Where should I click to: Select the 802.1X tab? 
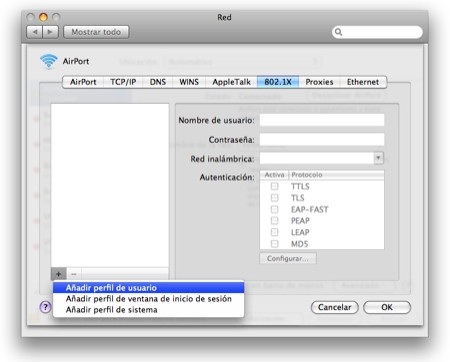[278, 82]
